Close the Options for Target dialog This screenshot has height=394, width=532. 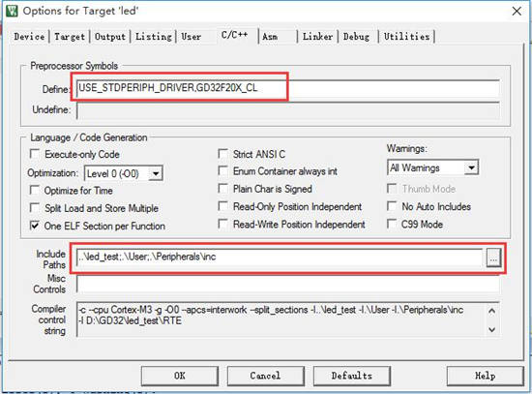517,12
